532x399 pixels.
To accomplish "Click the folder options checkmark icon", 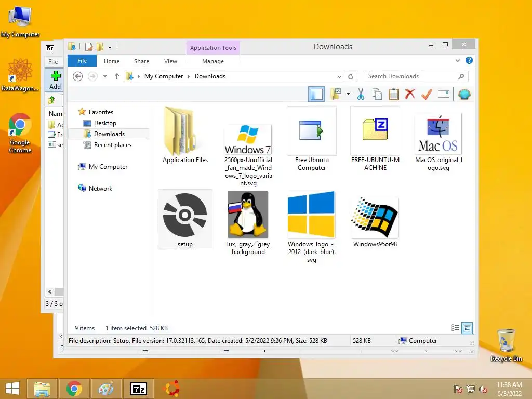I will pos(336,94).
